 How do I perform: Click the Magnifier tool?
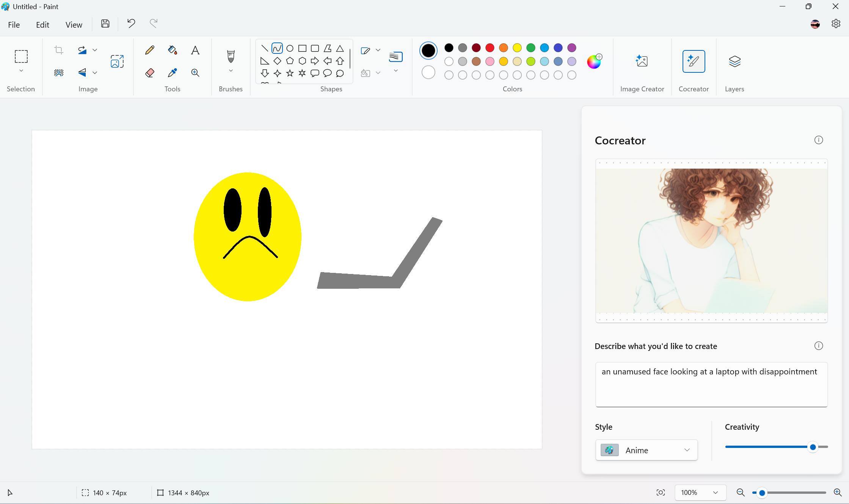195,73
